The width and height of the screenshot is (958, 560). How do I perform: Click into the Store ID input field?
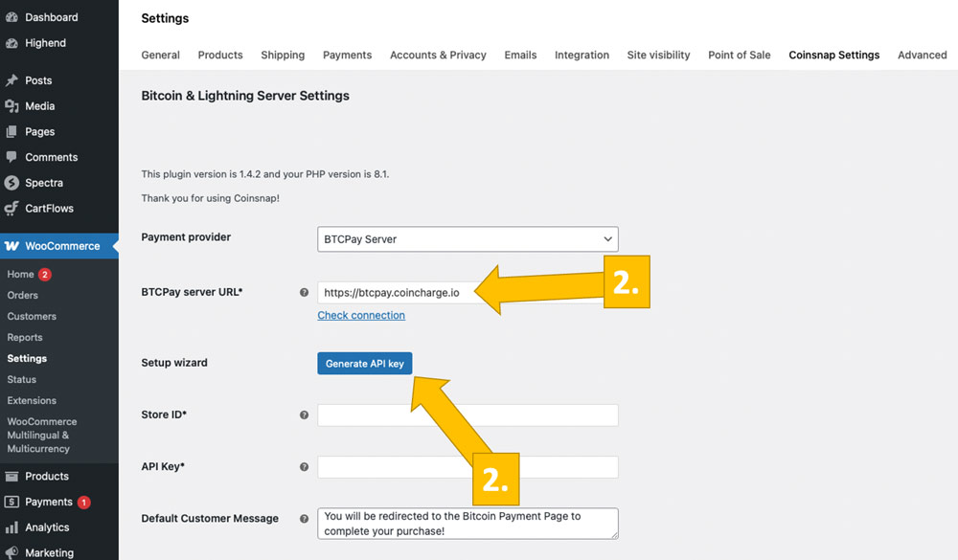(x=468, y=415)
